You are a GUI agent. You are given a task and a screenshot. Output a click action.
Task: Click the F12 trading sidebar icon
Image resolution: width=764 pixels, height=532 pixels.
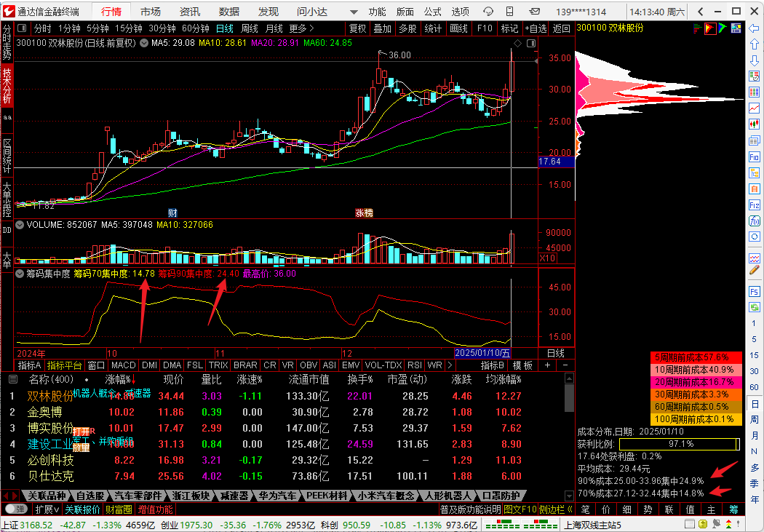(755, 205)
